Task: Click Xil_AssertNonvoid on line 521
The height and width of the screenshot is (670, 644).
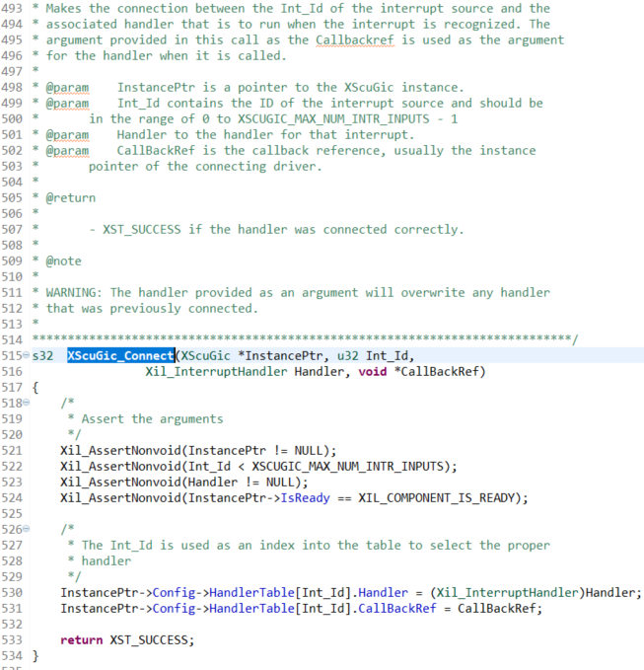Action: click(121, 450)
